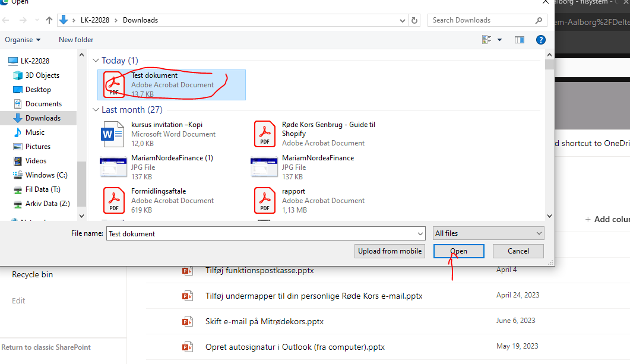Expand the File name dropdown arrow
630x364 pixels.
tap(420, 233)
